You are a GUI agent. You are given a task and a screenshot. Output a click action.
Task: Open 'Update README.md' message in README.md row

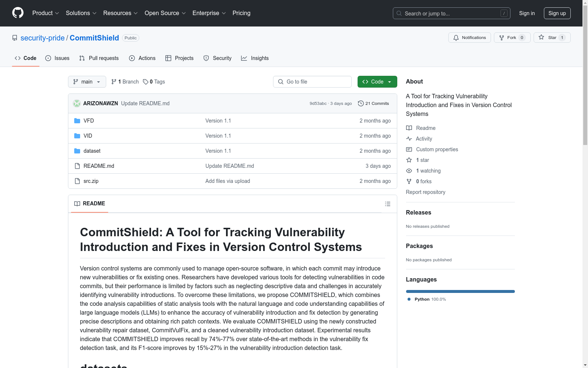[230, 166]
